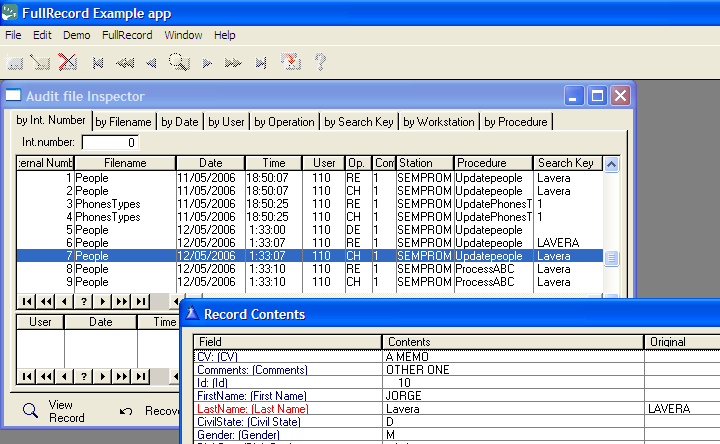
Task: Click fast-forward page icon in main toolbar
Action: click(x=233, y=63)
